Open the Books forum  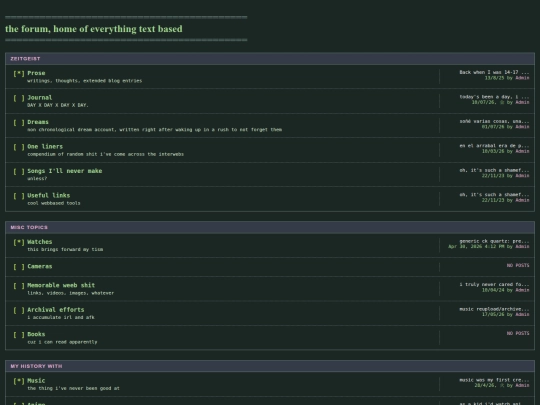tap(36, 334)
